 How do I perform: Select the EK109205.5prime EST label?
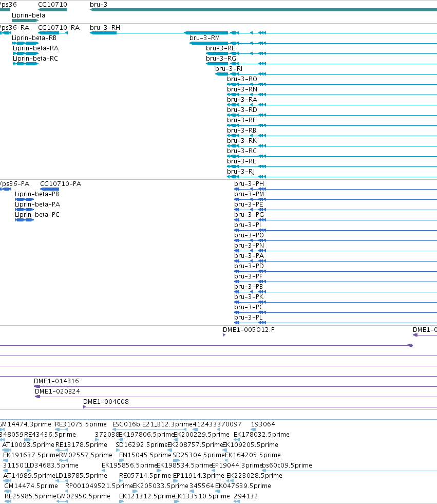tap(250, 445)
